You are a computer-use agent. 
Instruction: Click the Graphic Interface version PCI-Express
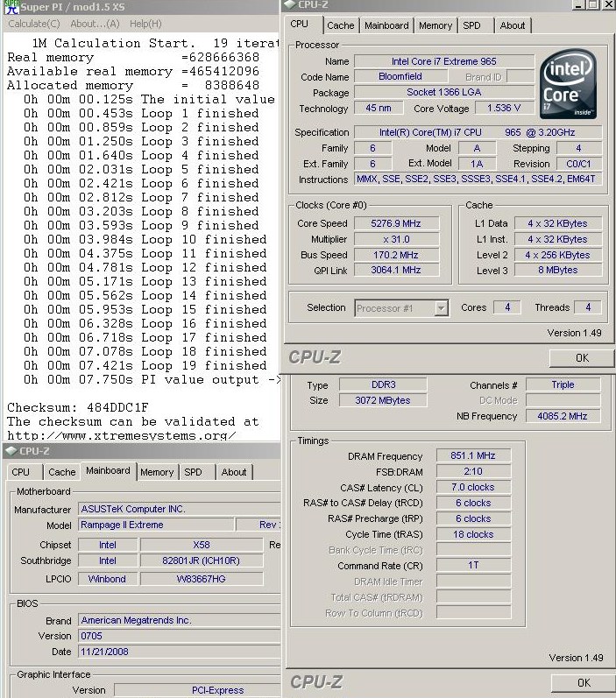click(197, 690)
